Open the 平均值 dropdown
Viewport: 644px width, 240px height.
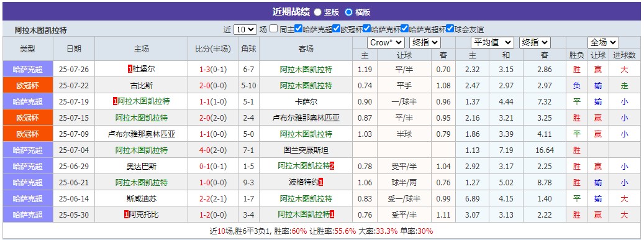tap(492, 43)
